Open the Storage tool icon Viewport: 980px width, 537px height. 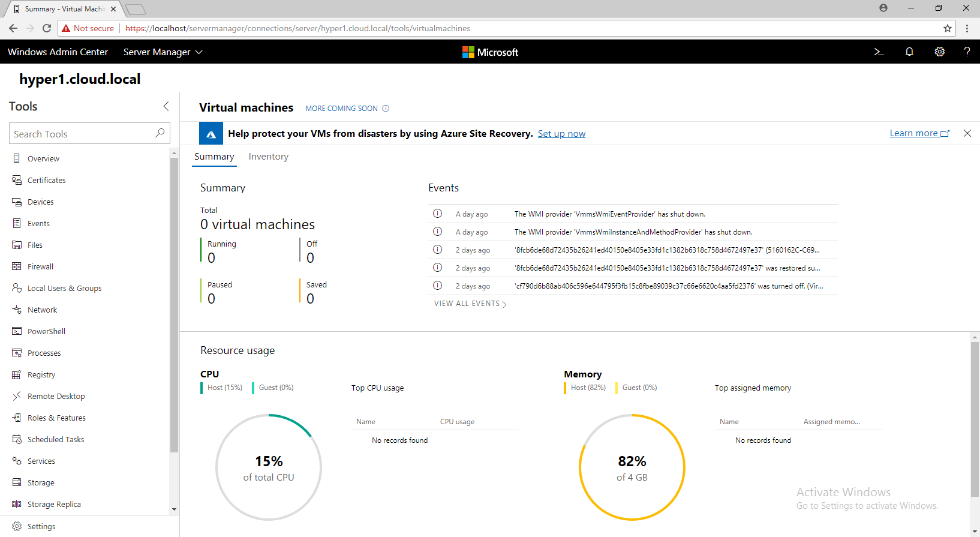[17, 482]
